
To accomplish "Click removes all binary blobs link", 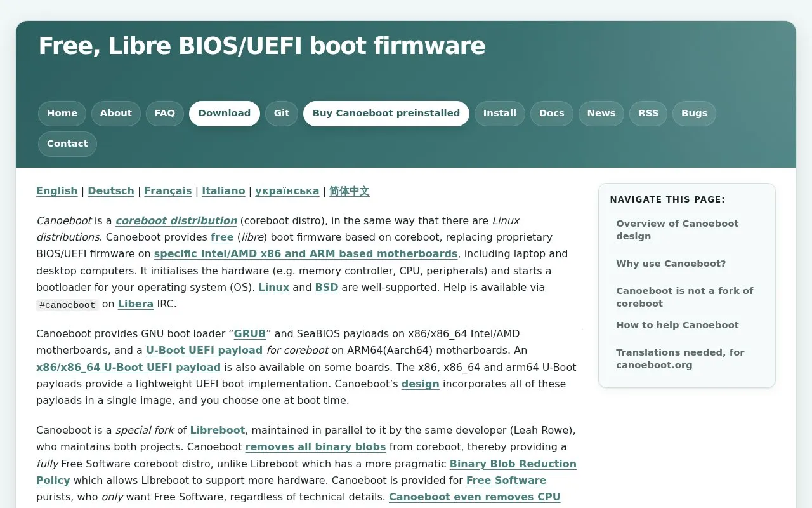I will [x=316, y=447].
